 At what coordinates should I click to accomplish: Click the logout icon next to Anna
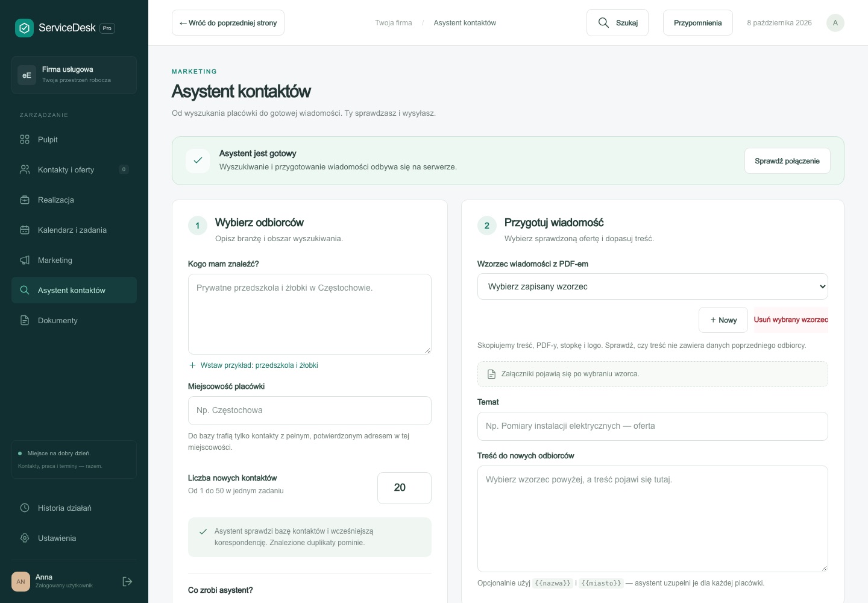[x=127, y=581]
